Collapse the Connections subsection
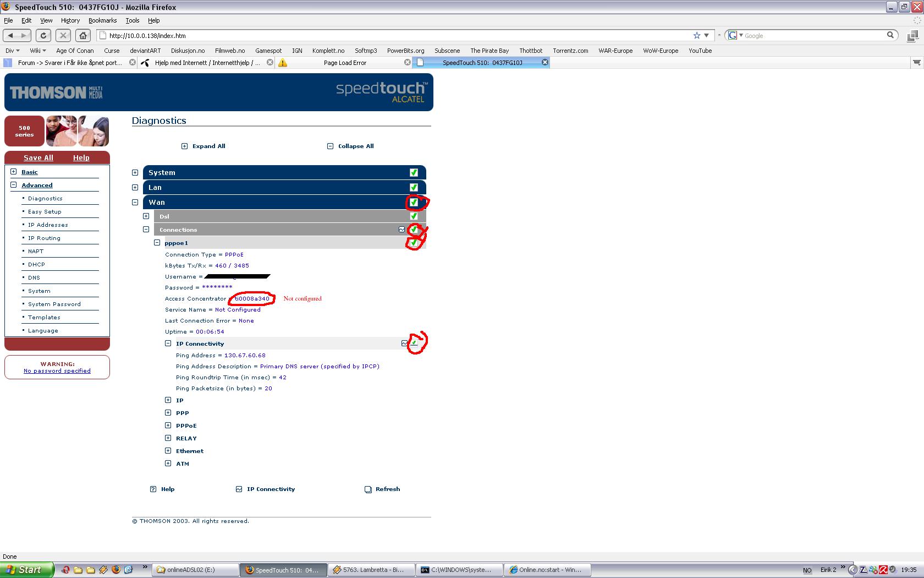Image resolution: width=924 pixels, height=578 pixels. (146, 229)
